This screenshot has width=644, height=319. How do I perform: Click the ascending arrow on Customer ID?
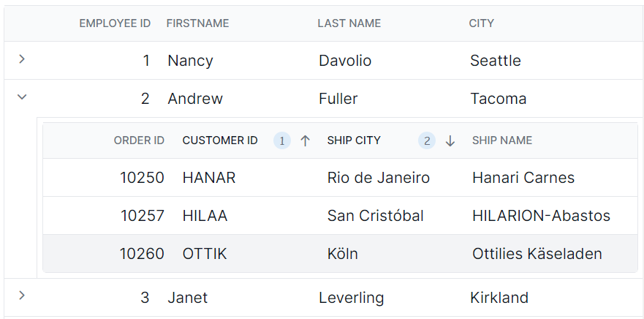(305, 141)
